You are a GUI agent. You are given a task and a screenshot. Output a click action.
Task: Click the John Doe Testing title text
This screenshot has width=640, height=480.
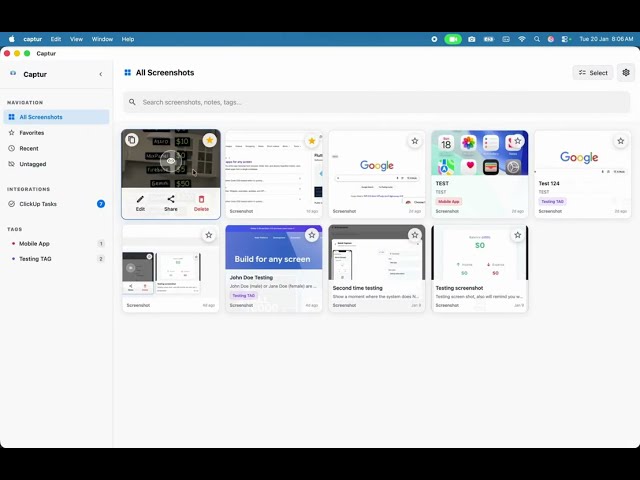coord(251,278)
